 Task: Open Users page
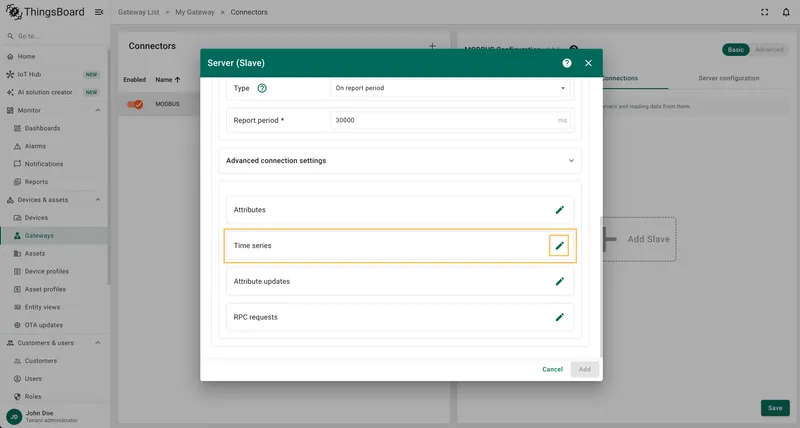tap(54, 379)
